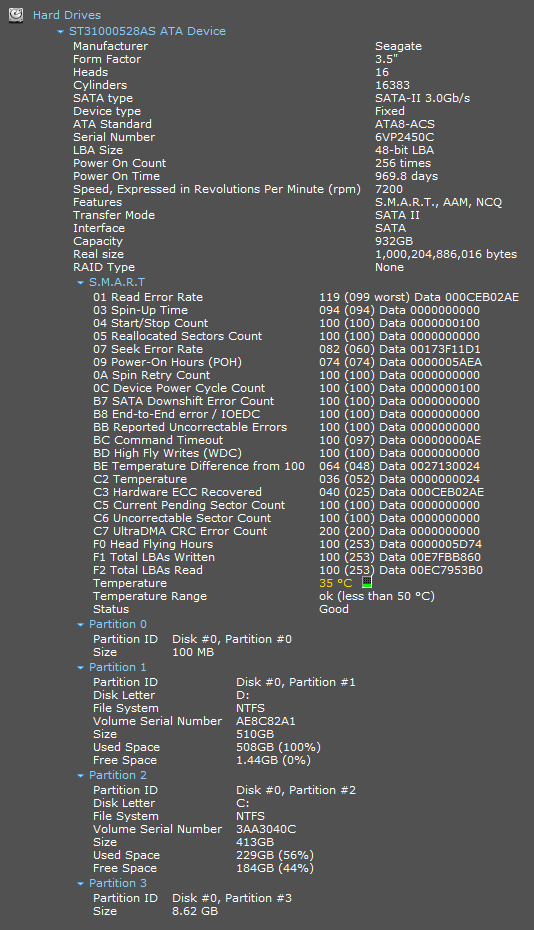Click the green temperature indicator icon
534x930 pixels.
(x=367, y=582)
